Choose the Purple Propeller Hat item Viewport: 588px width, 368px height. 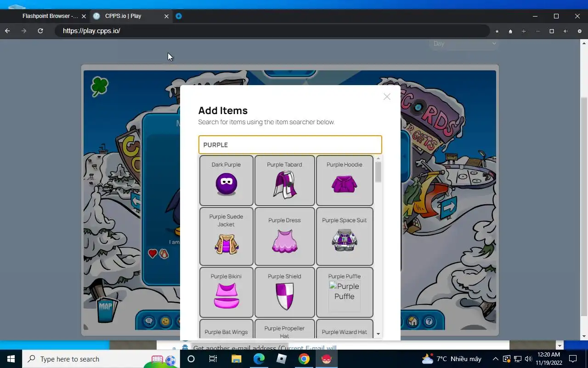point(284,329)
